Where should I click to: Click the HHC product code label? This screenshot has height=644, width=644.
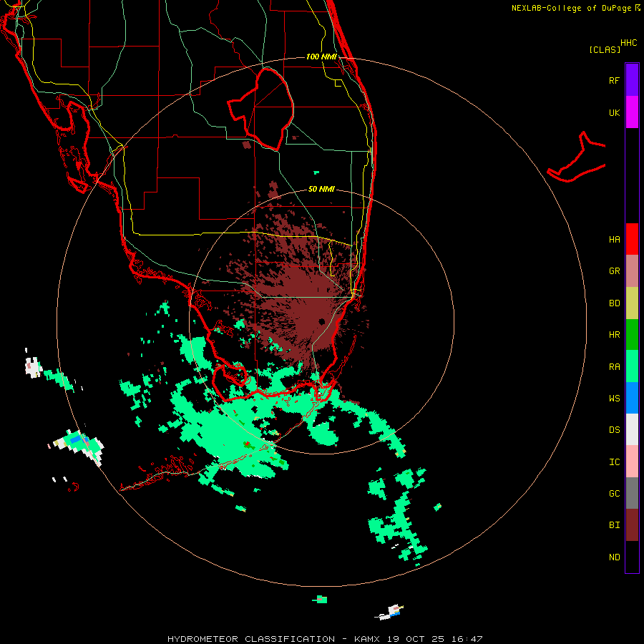pyautogui.click(x=628, y=43)
